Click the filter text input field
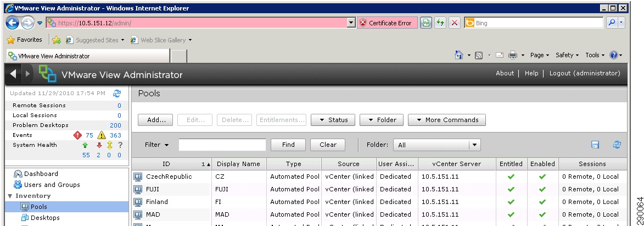Screen dimensions: 644x226 222,145
